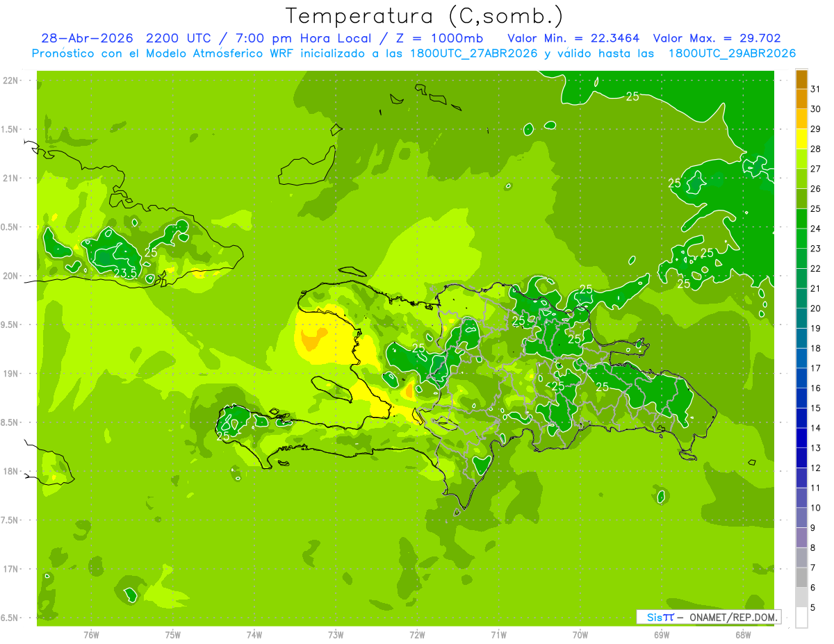
Task: Click the 31 degree brown legend swatch
Action: [x=801, y=79]
